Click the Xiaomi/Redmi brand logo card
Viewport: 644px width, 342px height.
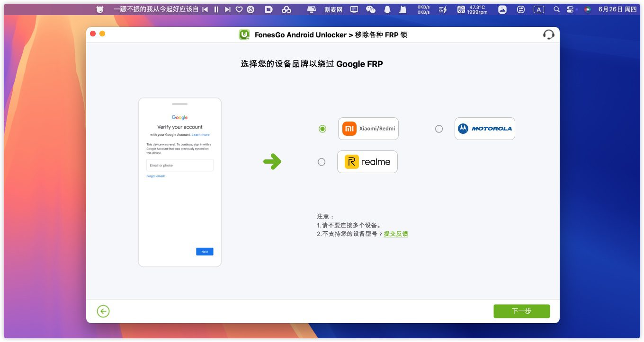pyautogui.click(x=368, y=129)
